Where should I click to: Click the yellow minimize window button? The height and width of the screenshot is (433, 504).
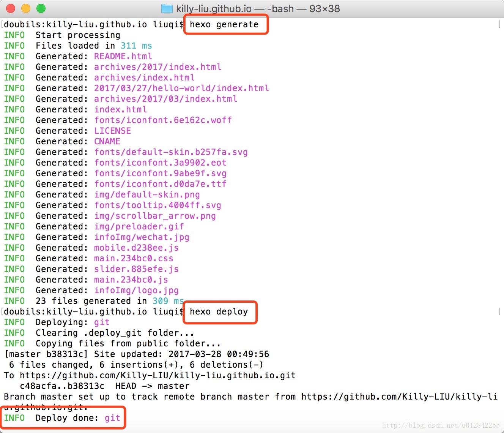[x=26, y=8]
